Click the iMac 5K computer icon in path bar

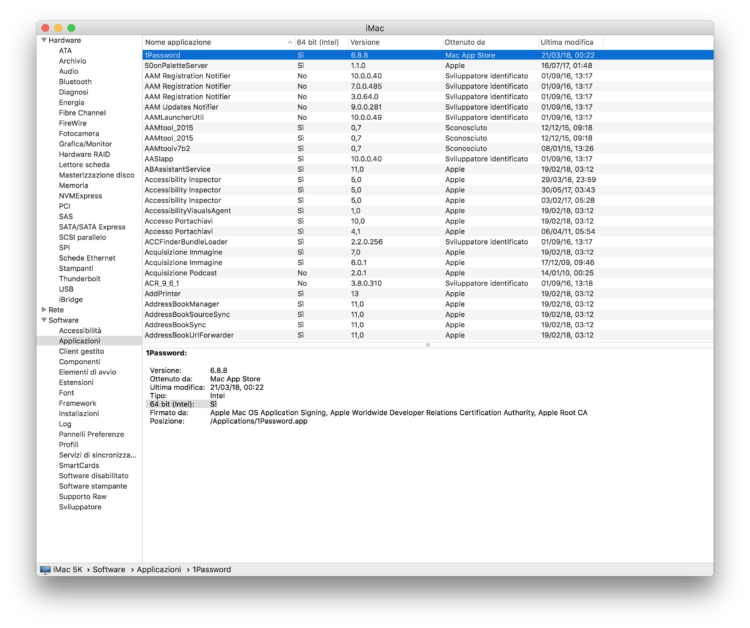click(x=45, y=570)
